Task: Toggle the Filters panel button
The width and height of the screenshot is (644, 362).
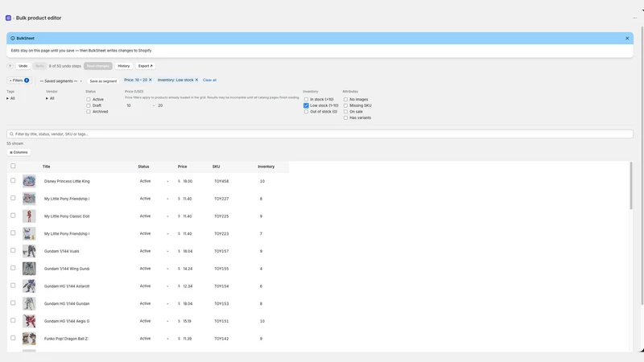Action: coord(19,80)
